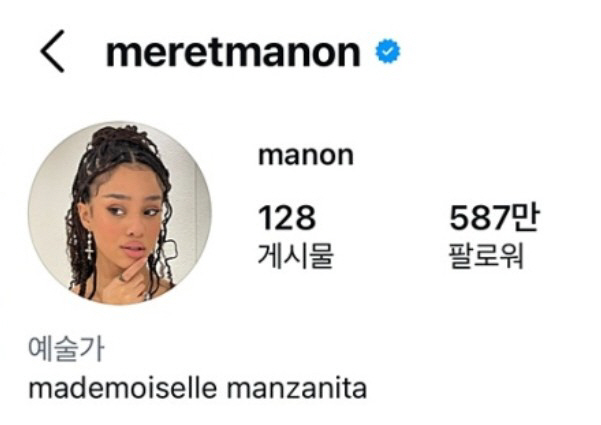Tap the 팔로워 label
The width and height of the screenshot is (601, 425).
click(x=486, y=255)
